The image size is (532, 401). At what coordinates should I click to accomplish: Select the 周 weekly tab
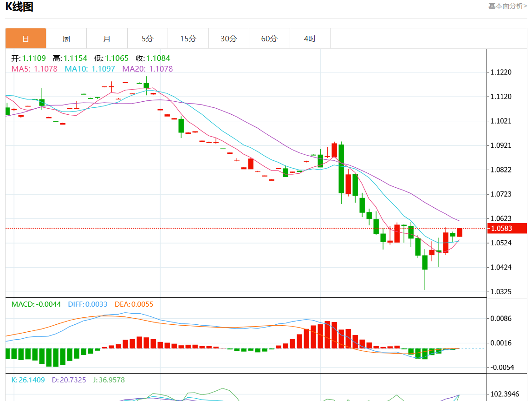[66, 39]
